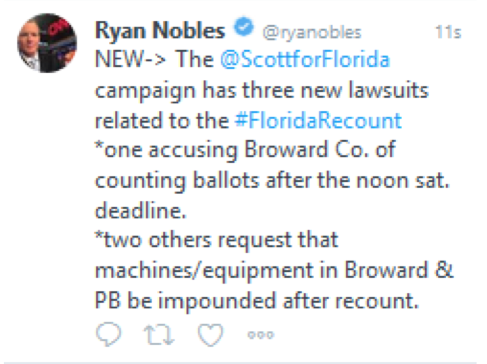Click the line 'PB be impounded after recount.'
This screenshot has width=487, height=364.
click(257, 301)
